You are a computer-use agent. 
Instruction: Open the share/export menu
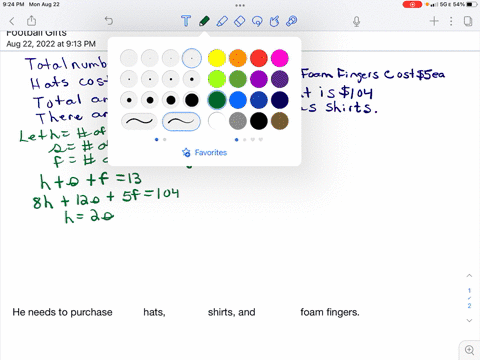(31, 21)
